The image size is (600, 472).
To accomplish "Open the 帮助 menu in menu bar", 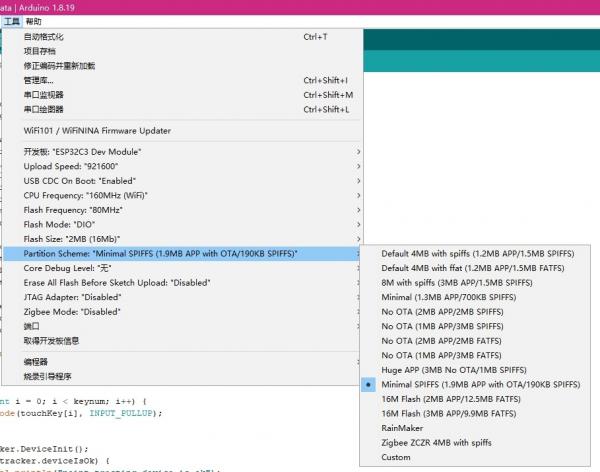I will [x=33, y=22].
